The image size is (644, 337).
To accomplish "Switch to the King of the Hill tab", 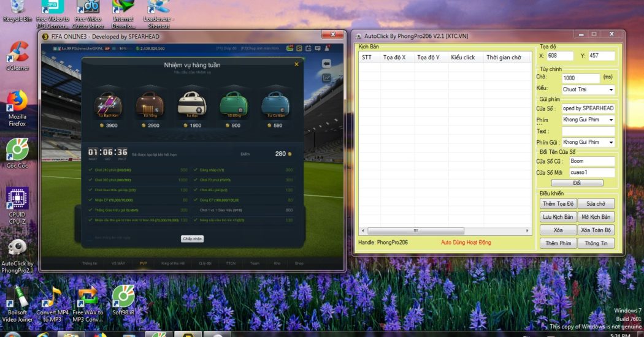I will pos(173,263).
